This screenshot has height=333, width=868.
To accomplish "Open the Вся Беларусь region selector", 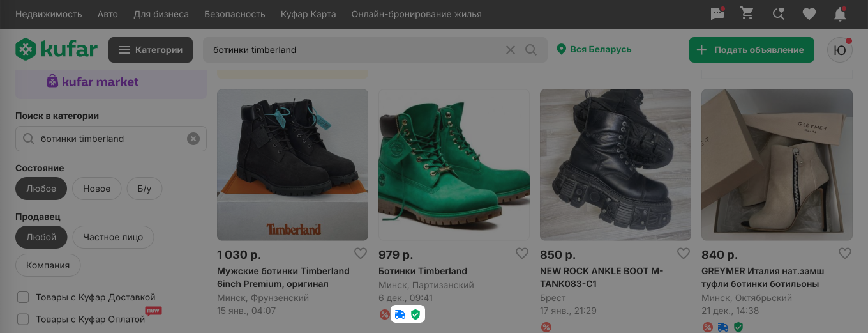I will click(x=594, y=49).
